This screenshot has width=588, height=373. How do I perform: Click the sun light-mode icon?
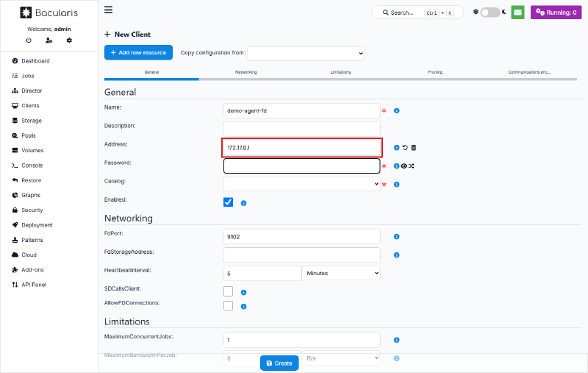coord(476,12)
